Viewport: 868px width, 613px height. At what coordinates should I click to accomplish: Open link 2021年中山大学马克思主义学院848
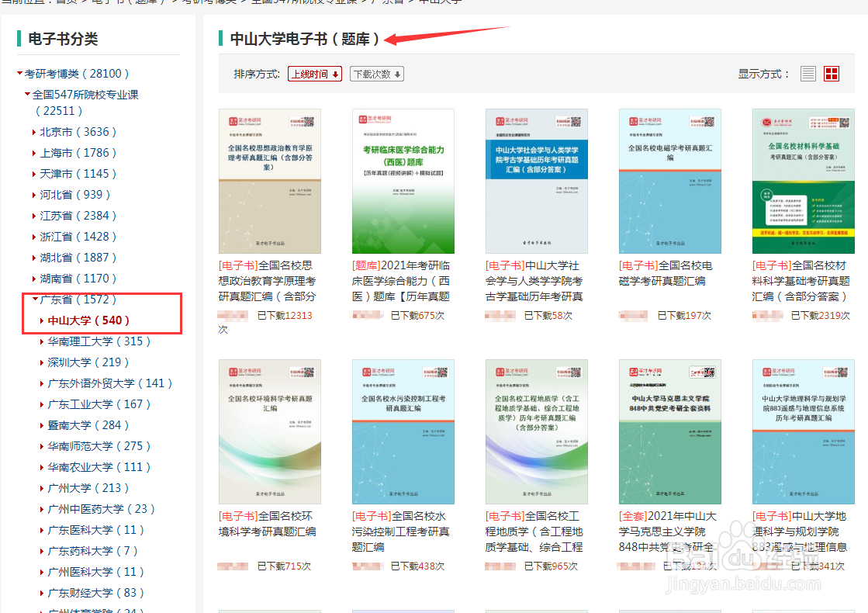668,532
